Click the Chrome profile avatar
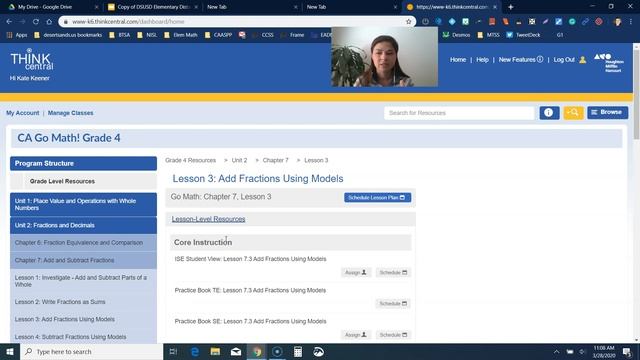Viewport: 640px width, 360px height. click(618, 22)
